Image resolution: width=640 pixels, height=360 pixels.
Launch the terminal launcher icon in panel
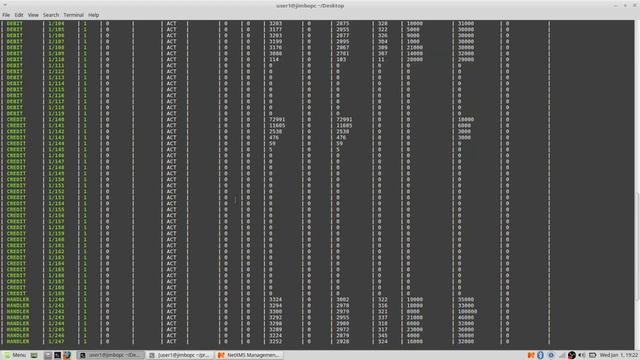click(x=58, y=355)
